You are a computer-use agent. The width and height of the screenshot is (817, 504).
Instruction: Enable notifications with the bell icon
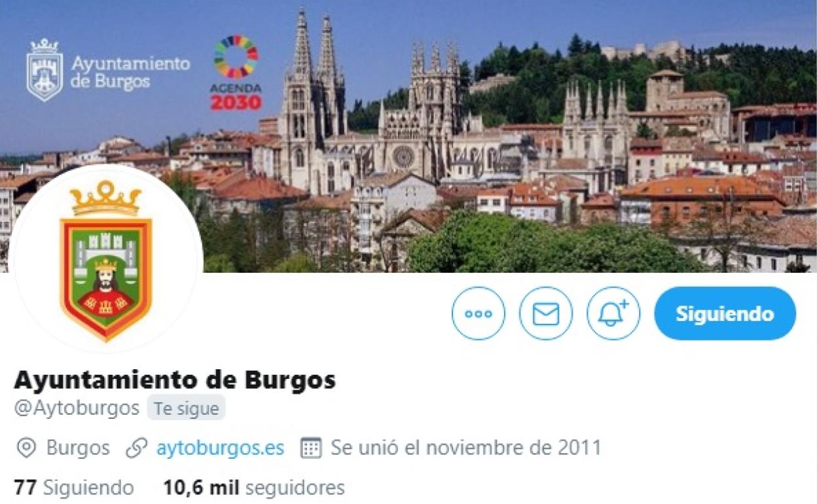[613, 314]
